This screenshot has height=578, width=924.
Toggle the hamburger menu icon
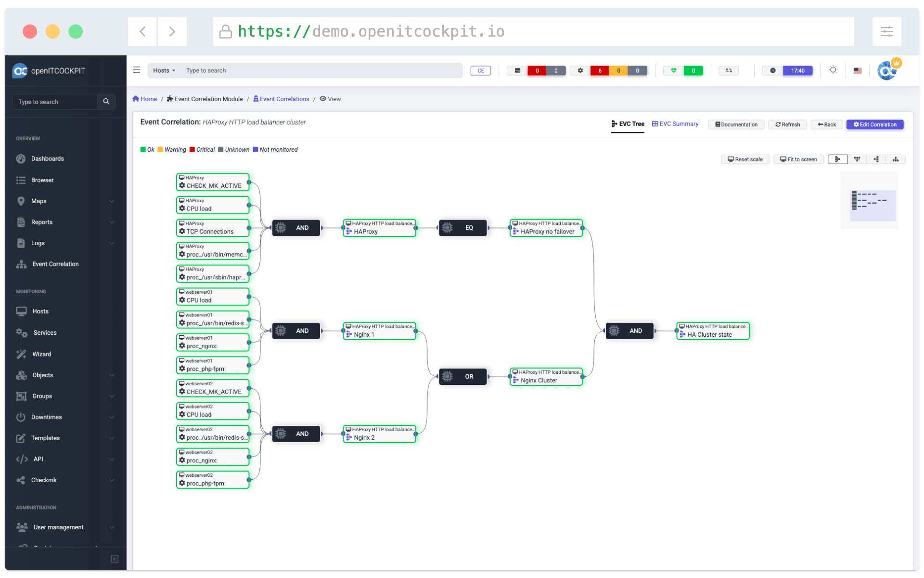137,70
